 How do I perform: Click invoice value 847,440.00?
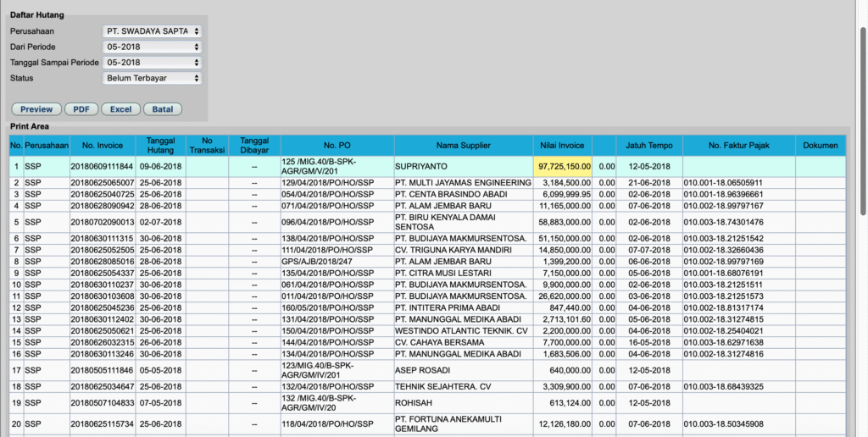point(570,307)
